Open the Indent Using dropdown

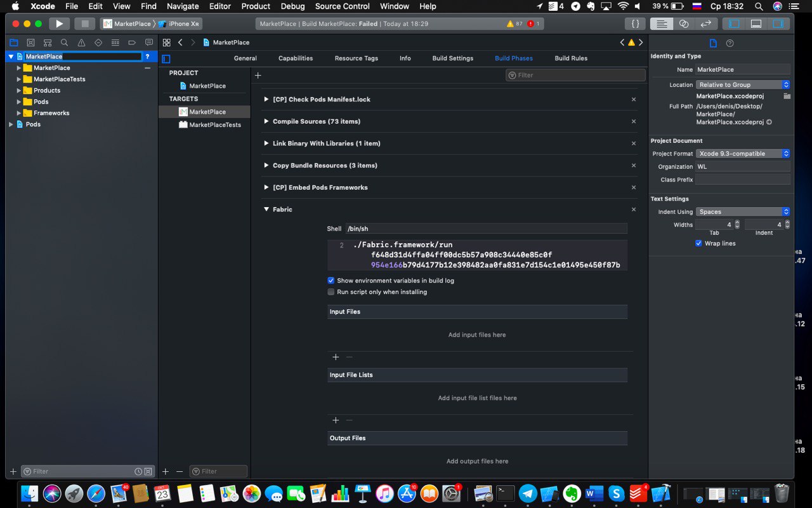pyautogui.click(x=743, y=212)
